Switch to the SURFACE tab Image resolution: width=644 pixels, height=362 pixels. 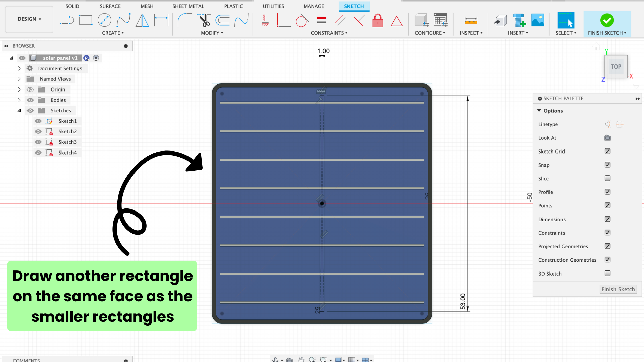[x=110, y=6]
